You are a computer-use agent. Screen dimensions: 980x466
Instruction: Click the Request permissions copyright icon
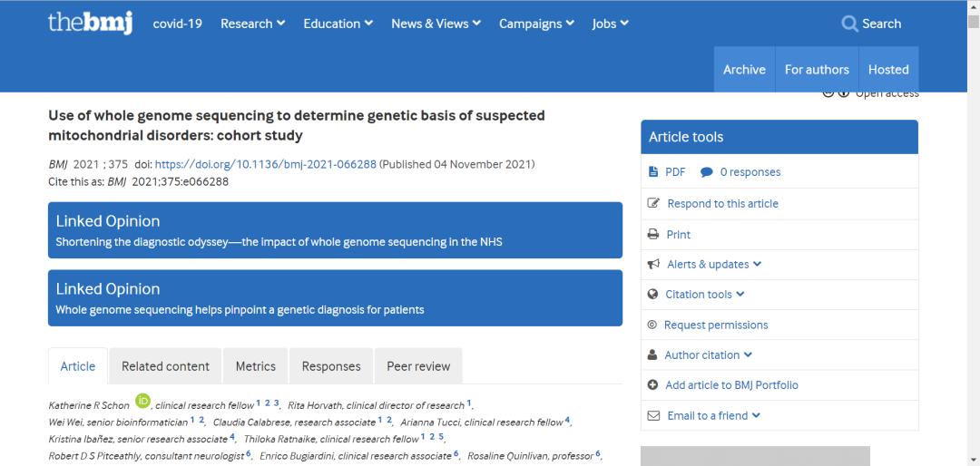[x=652, y=325]
